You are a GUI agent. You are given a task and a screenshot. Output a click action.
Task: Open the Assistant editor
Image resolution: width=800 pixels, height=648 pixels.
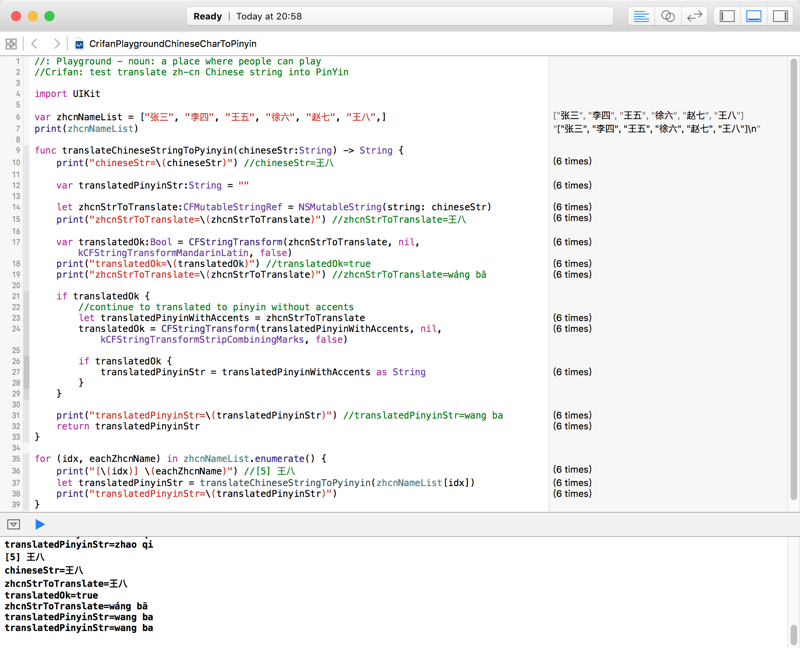point(668,16)
